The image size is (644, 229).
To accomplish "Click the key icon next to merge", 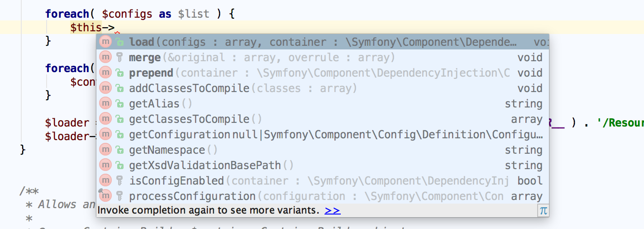I will [119, 58].
